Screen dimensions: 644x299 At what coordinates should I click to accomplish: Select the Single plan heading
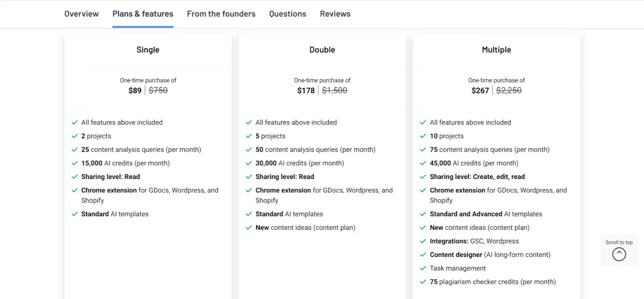pyautogui.click(x=148, y=50)
